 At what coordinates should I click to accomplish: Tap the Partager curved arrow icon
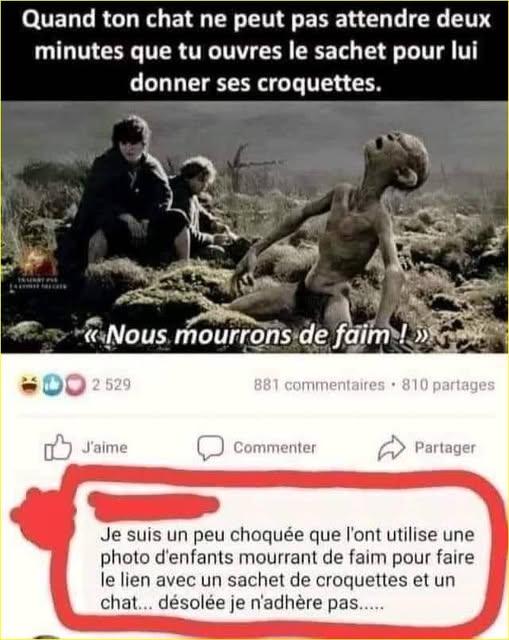391,448
